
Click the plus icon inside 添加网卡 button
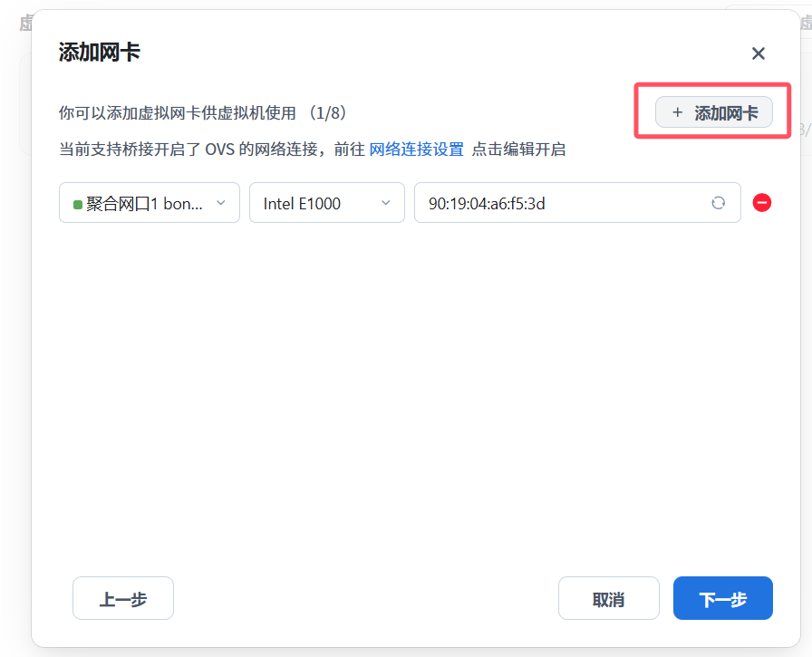(677, 111)
